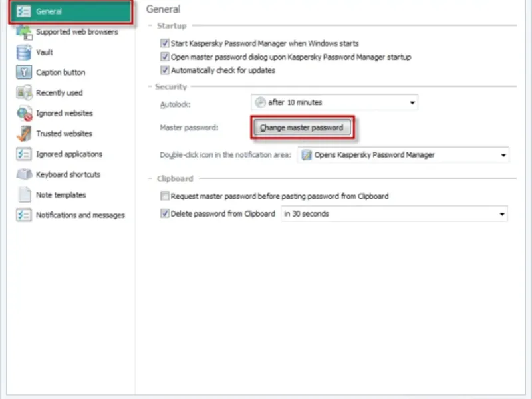
Task: Click Change master password button
Action: [303, 128]
